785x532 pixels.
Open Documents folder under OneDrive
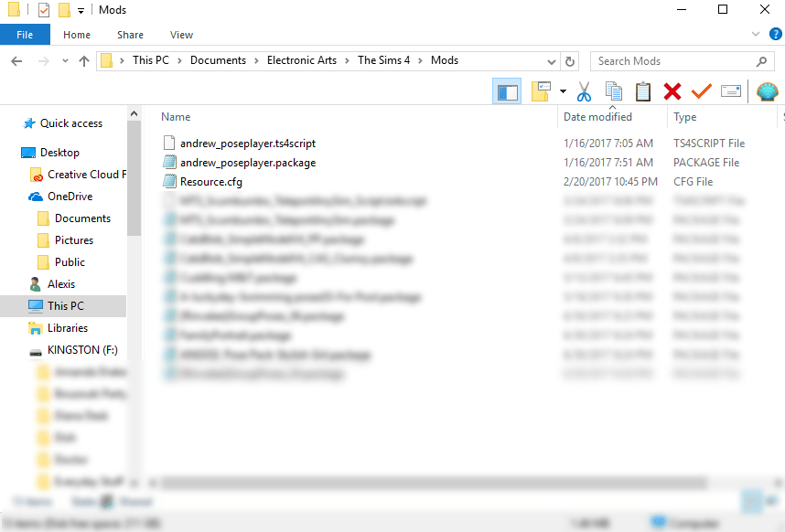point(82,218)
